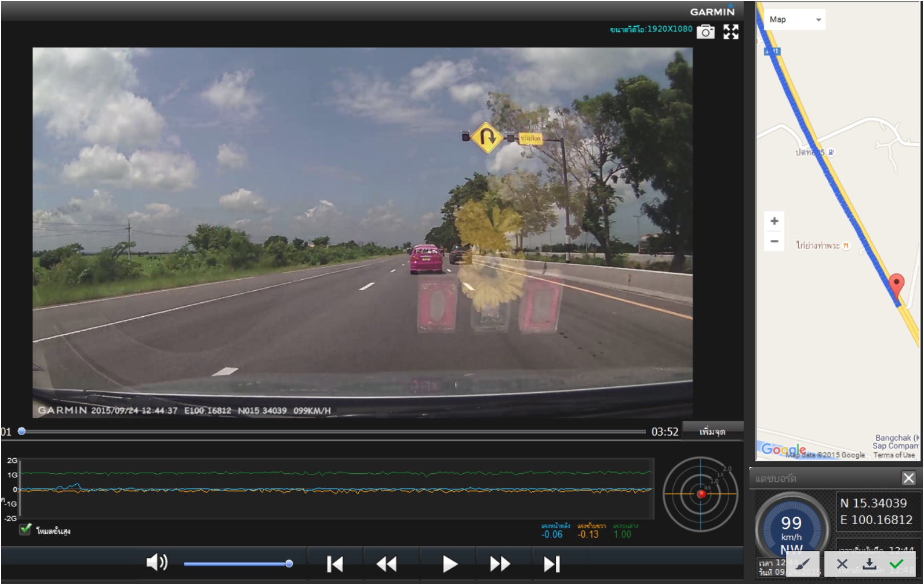Click the 1920X1080 video size label
924x585 pixels.
coord(651,29)
